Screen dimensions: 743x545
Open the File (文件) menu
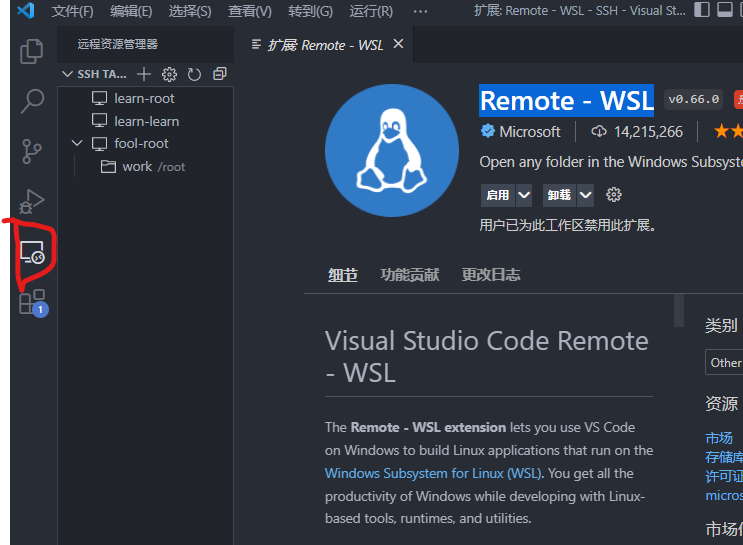[x=72, y=11]
